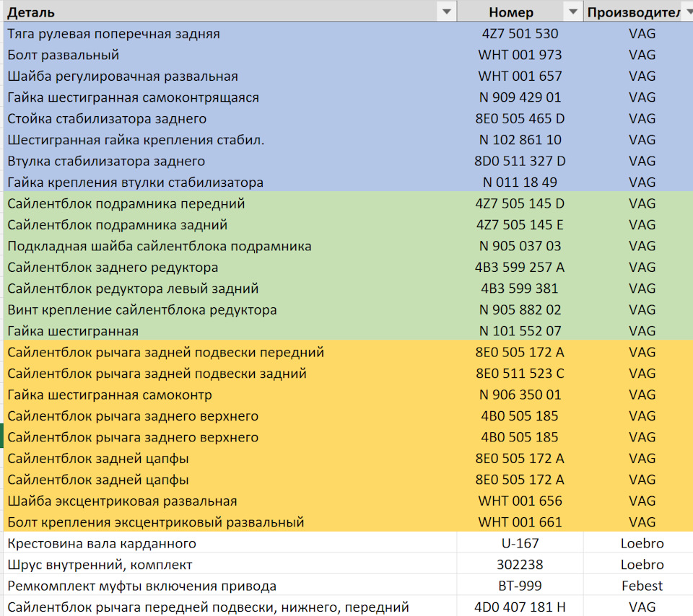Screen dimensions: 693x616
Task: Select 'Сайлентблок подрамника передний' green cell
Action: (126, 203)
